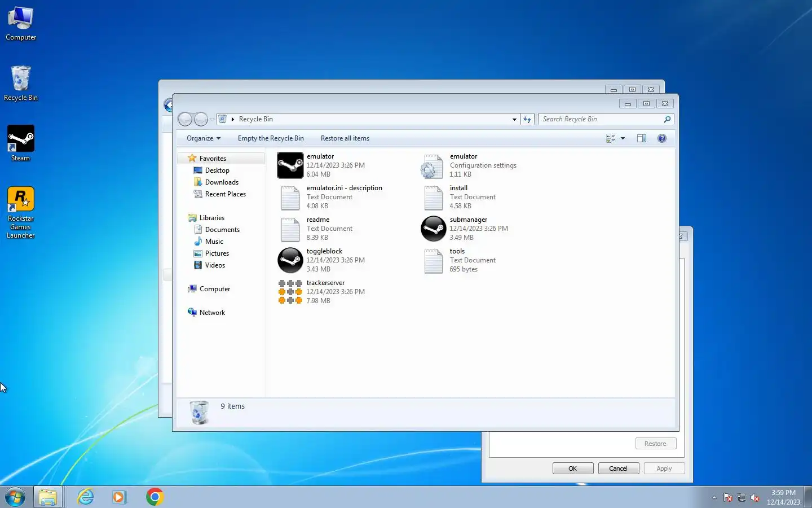Screen dimensions: 812x508
Task: Click the Recycle Bin address bar
Action: click(369, 119)
